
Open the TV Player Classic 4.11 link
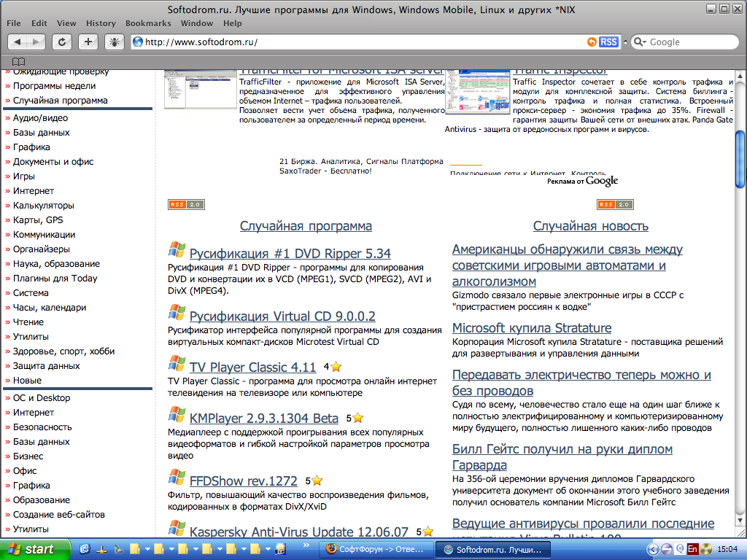tap(253, 367)
